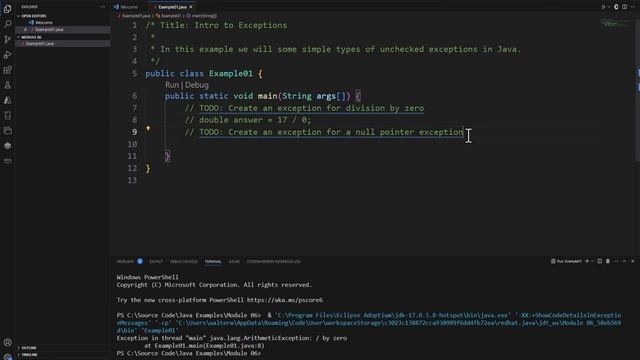Click the Run Example01 terminal label

pyautogui.click(x=566, y=261)
